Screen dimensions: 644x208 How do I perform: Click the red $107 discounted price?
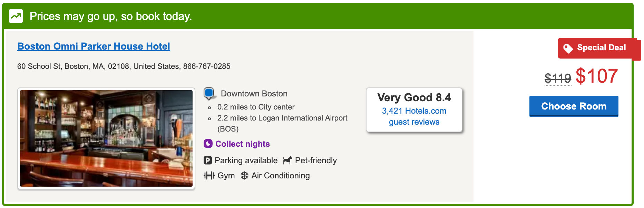coord(597,76)
